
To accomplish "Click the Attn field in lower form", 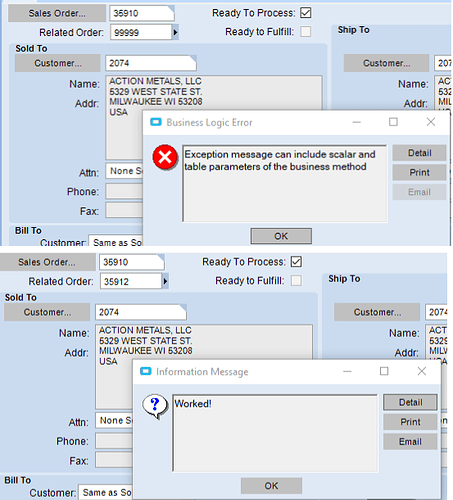I will (114, 420).
